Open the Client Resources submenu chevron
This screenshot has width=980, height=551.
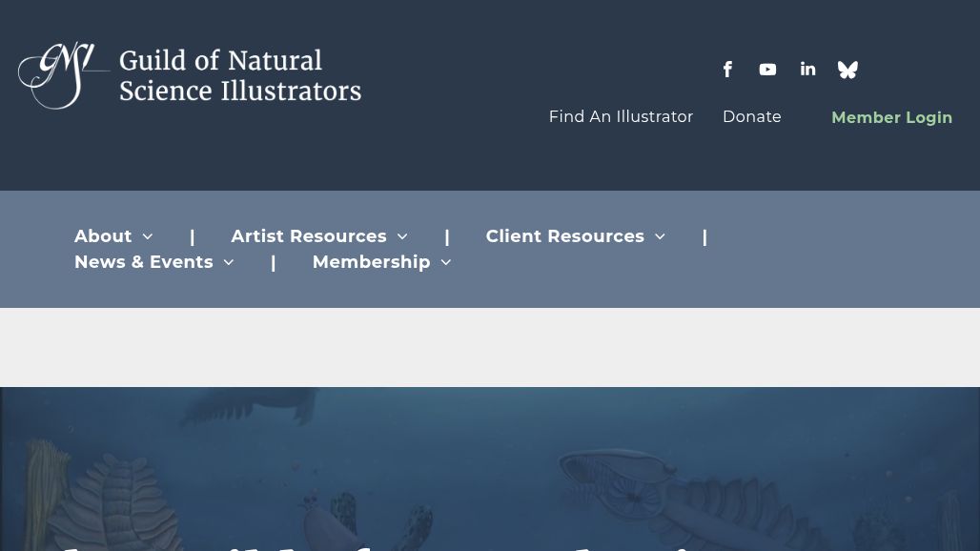(x=659, y=236)
